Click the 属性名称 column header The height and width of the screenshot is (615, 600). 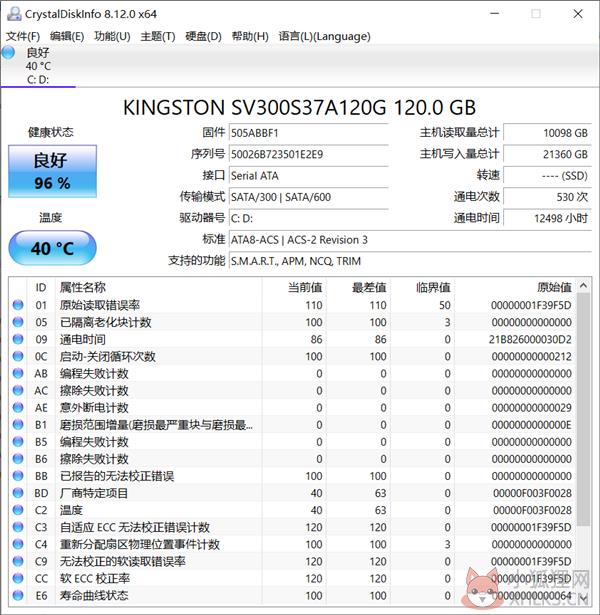coord(158,287)
